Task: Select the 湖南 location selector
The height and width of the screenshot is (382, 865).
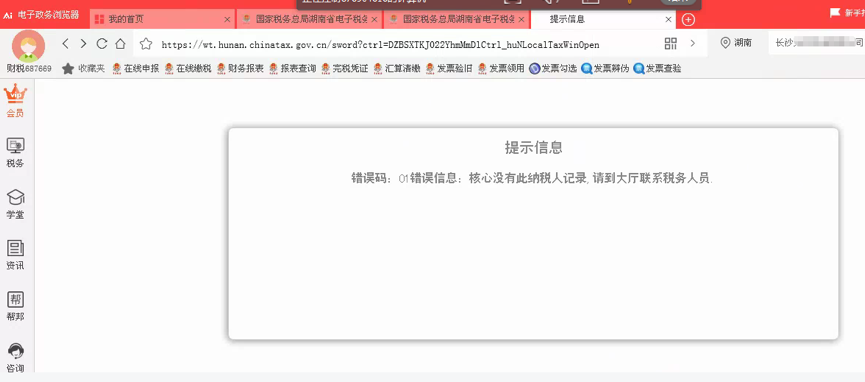Action: (x=736, y=43)
